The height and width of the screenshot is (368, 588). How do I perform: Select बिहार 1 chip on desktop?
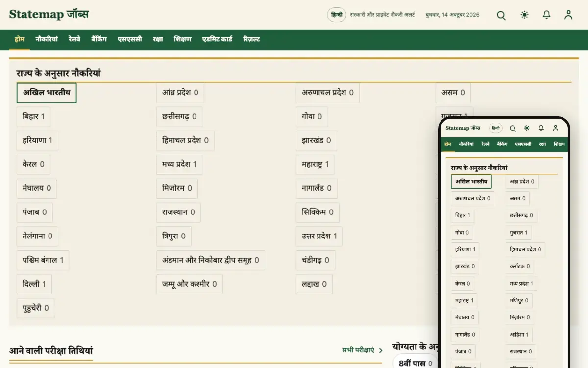33,117
